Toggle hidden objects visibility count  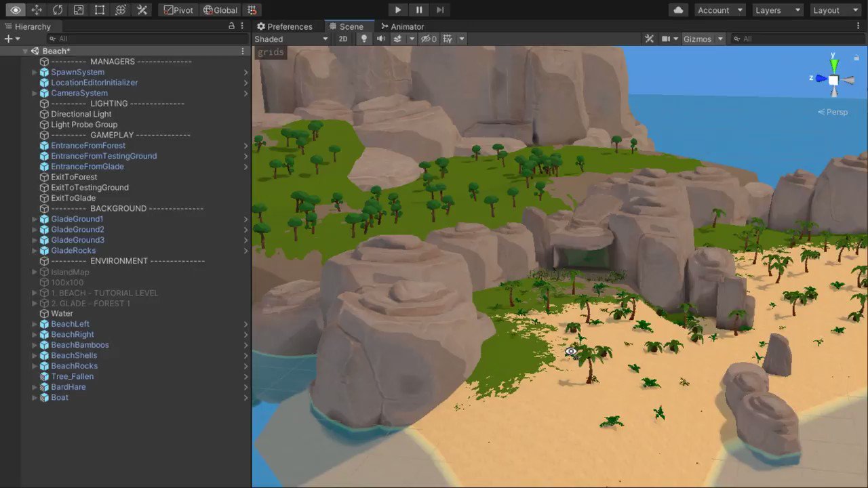click(429, 39)
